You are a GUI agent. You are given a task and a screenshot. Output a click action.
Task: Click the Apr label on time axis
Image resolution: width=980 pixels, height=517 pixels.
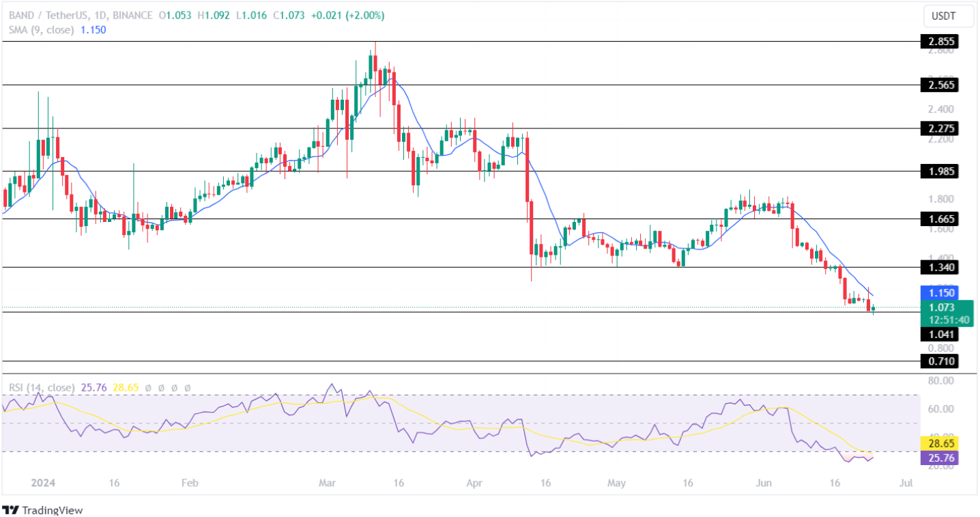[x=473, y=483]
